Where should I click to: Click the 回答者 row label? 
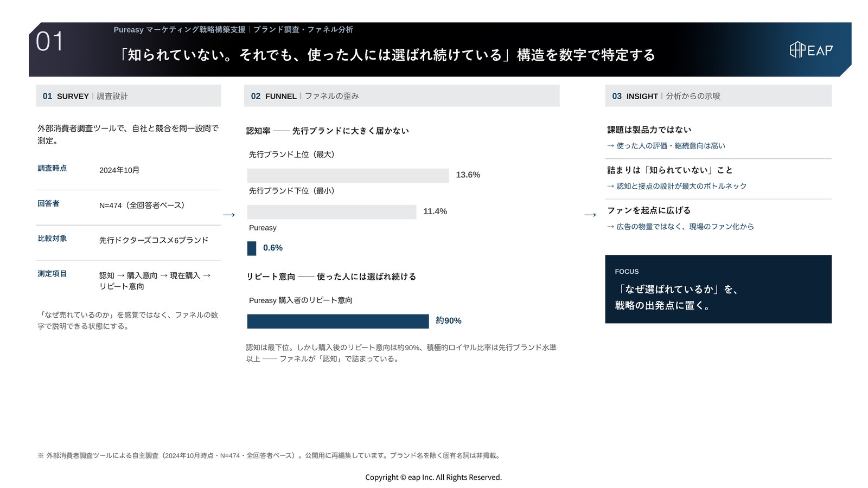point(48,203)
